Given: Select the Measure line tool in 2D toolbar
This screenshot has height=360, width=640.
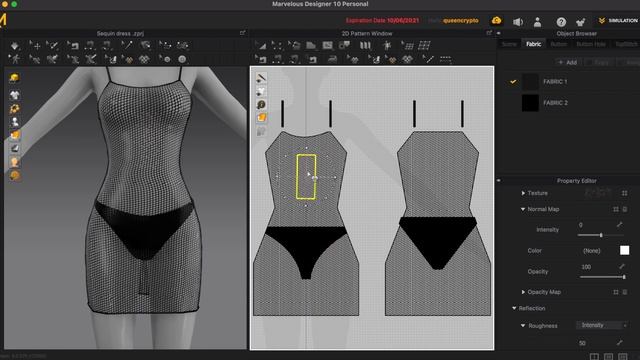Looking at the screenshot, I should 428,60.
